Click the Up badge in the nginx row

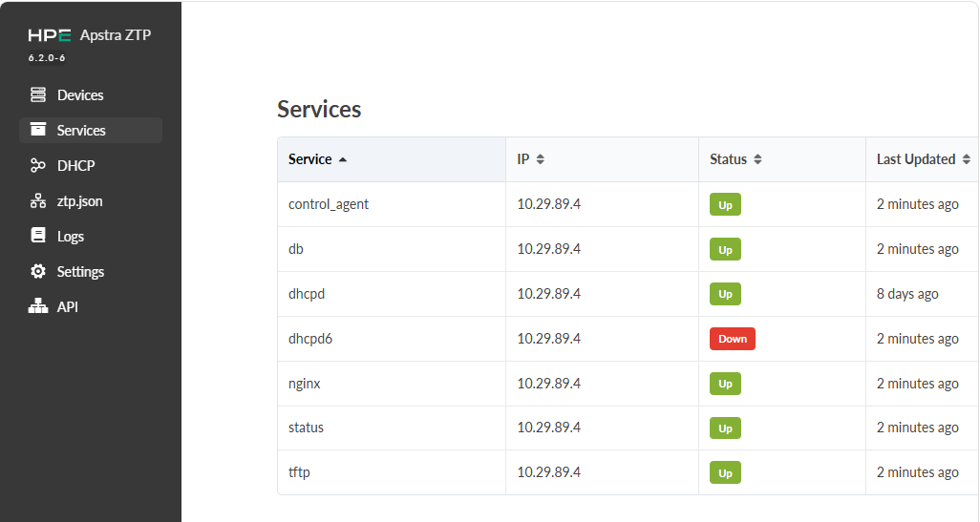(x=725, y=384)
